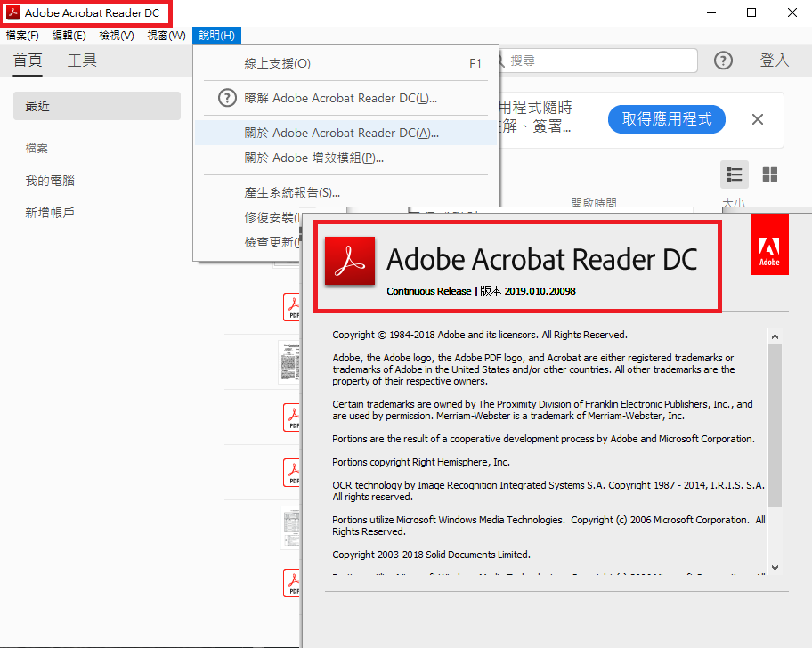Image resolution: width=812 pixels, height=648 pixels.
Task: Select 我的電腦 in the sidebar
Action: [50, 181]
